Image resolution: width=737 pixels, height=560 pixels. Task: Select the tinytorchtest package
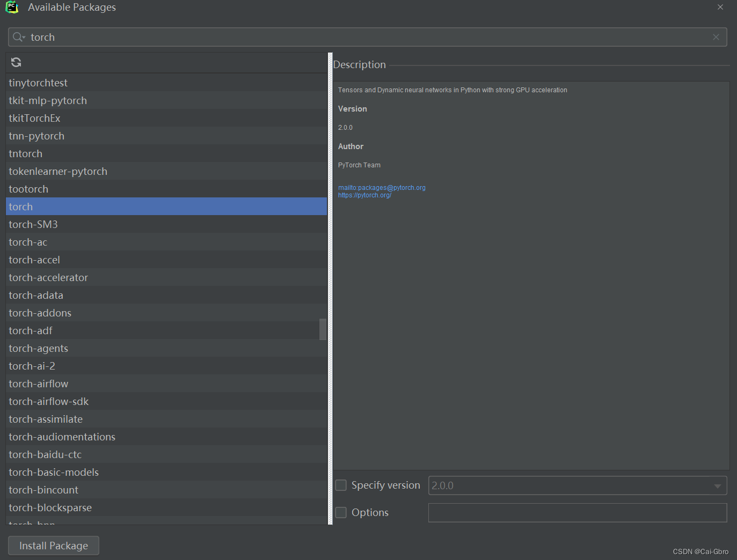(x=166, y=83)
